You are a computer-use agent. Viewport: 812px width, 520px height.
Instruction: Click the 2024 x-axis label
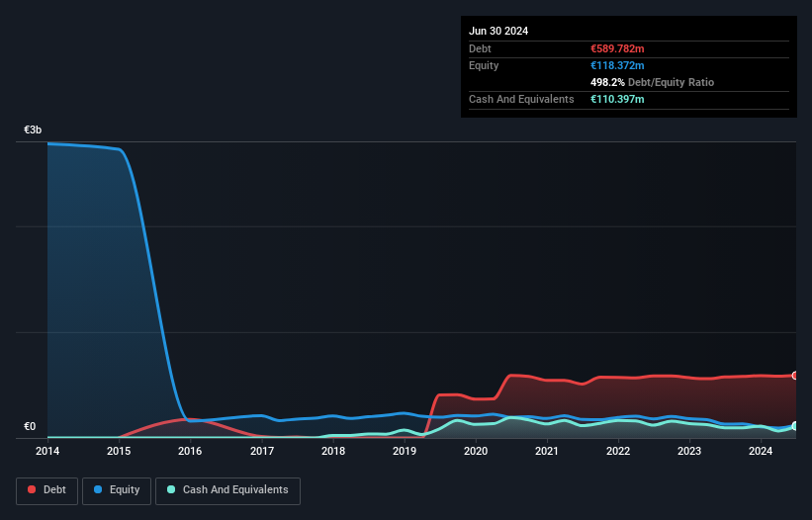[761, 451]
